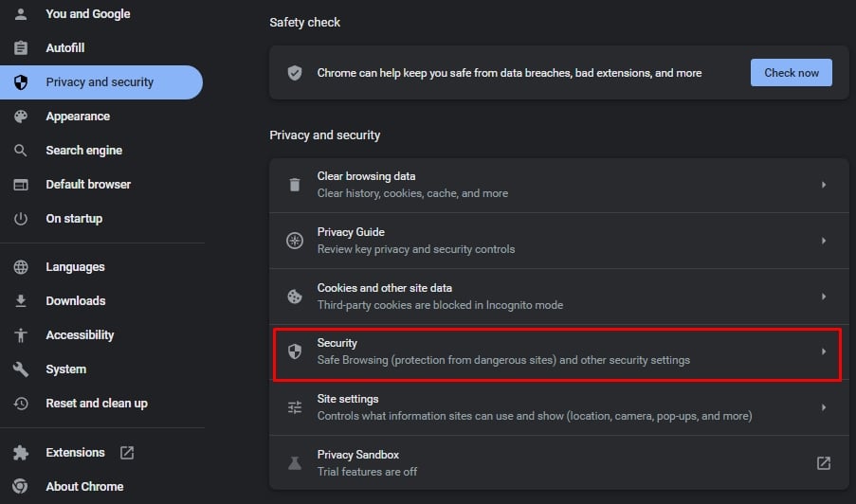The image size is (856, 504).
Task: Click the cookie icon beside Cookies row
Action: 295,297
